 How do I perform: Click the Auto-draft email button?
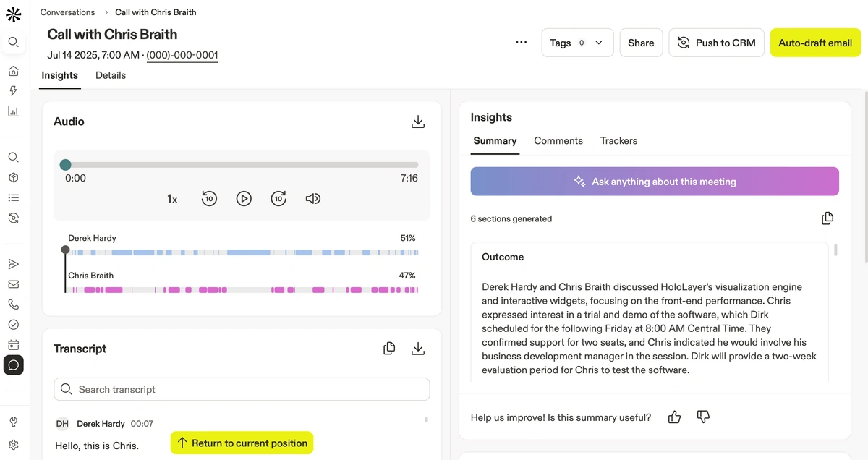(815, 43)
